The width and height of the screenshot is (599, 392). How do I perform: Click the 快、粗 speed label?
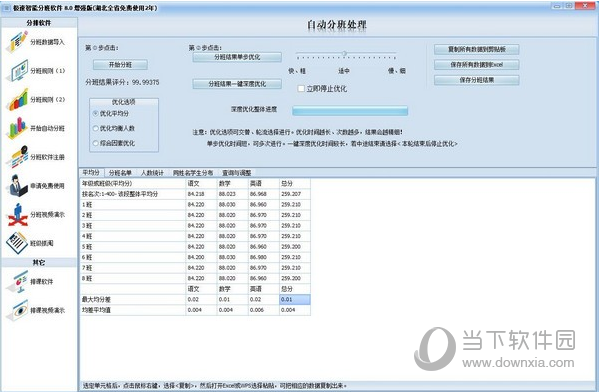click(297, 71)
